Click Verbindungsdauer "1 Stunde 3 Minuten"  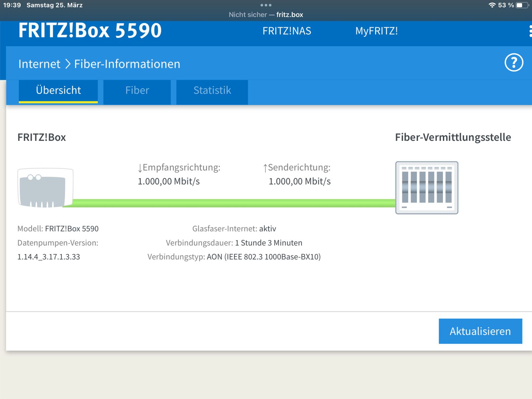pyautogui.click(x=269, y=243)
